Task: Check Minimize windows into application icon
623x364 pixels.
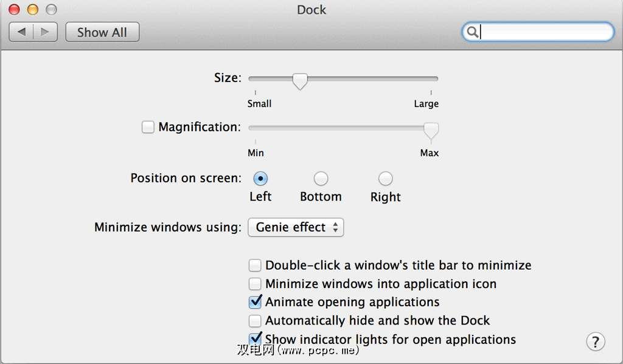Action: pos(255,284)
